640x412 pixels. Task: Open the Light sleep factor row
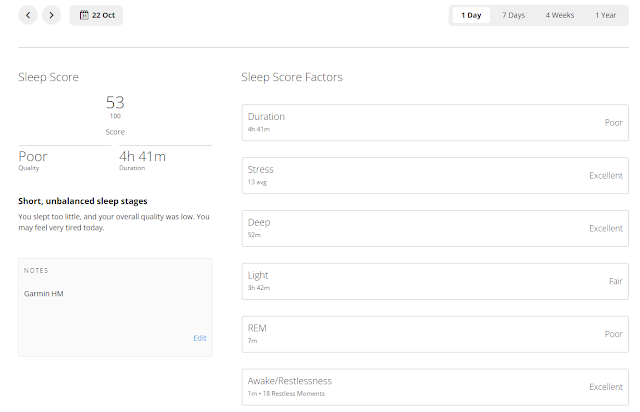pyautogui.click(x=435, y=281)
